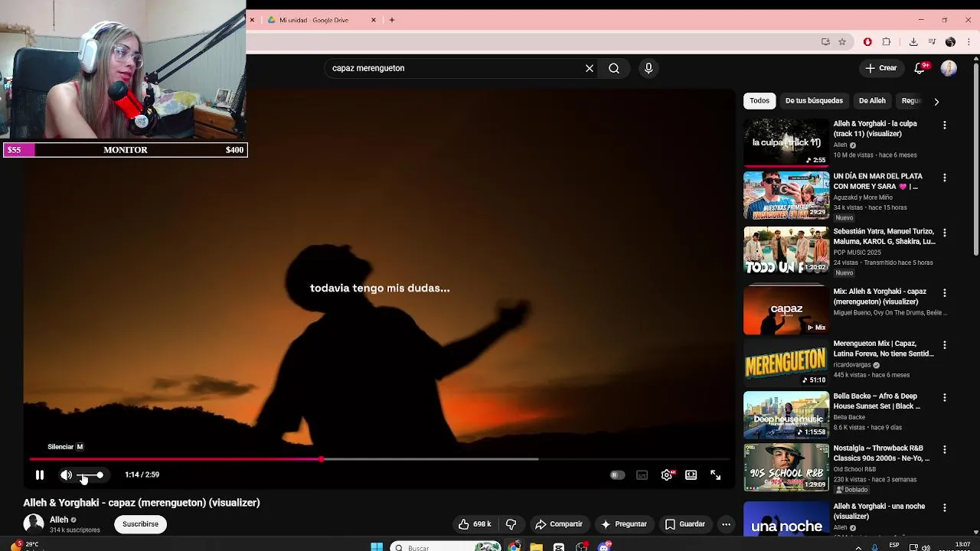Open the browser profile avatar
The width and height of the screenshot is (980, 551).
[x=950, y=42]
